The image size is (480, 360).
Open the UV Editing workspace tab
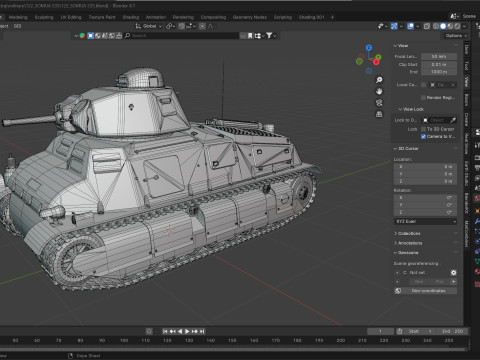click(x=71, y=17)
